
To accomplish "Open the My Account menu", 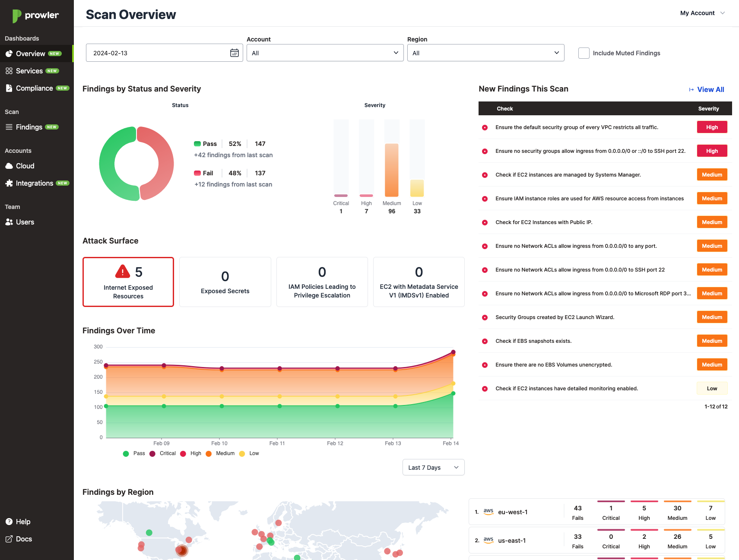I will 702,13.
